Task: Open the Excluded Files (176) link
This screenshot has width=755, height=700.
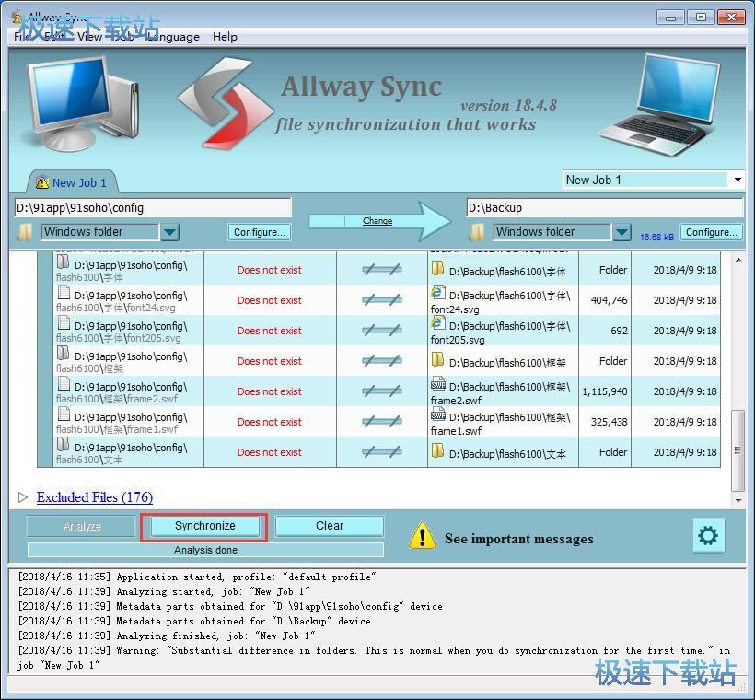Action: [x=95, y=496]
